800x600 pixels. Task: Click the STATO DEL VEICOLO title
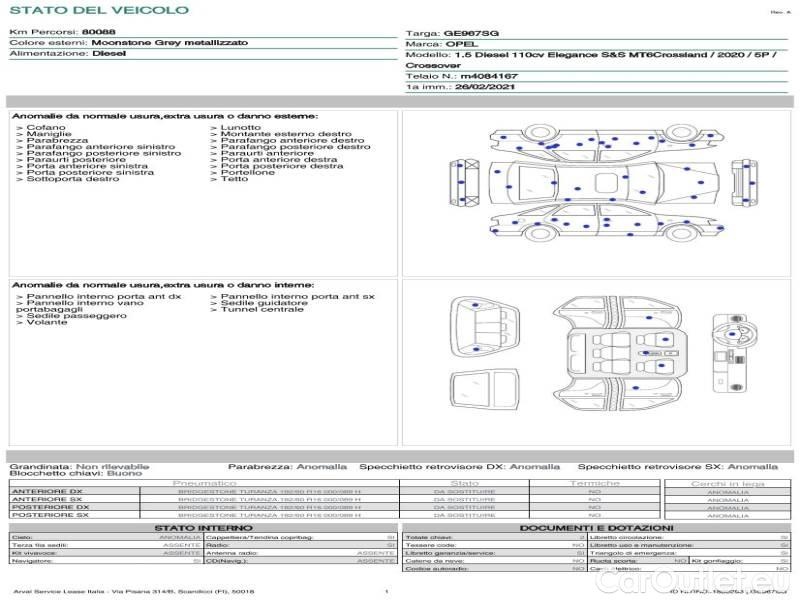[98, 11]
